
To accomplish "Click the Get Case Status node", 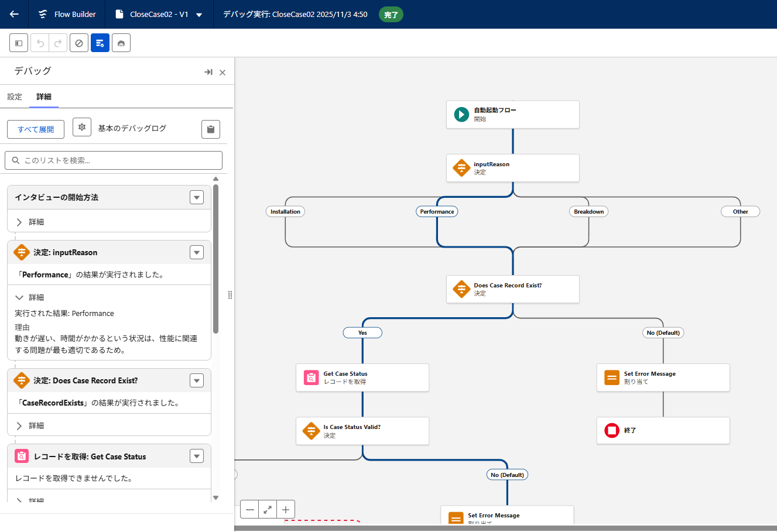I will pyautogui.click(x=362, y=377).
